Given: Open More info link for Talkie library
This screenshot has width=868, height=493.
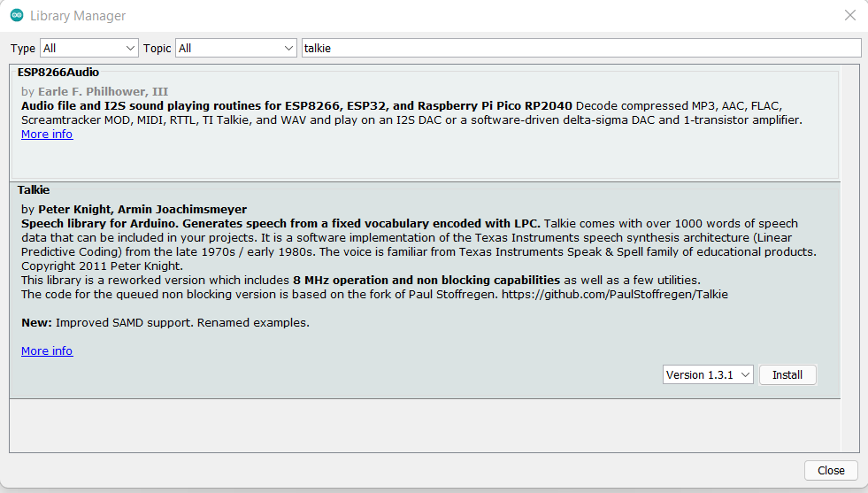Looking at the screenshot, I should [47, 350].
